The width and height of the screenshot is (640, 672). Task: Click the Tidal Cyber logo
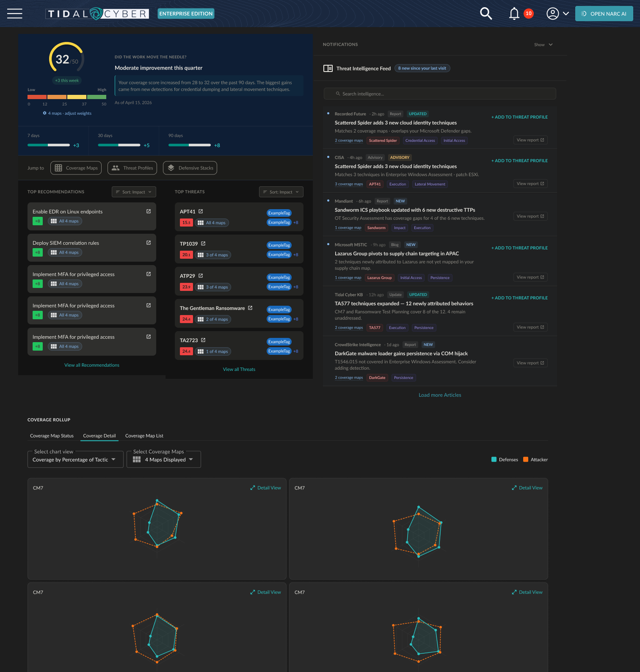tap(97, 14)
